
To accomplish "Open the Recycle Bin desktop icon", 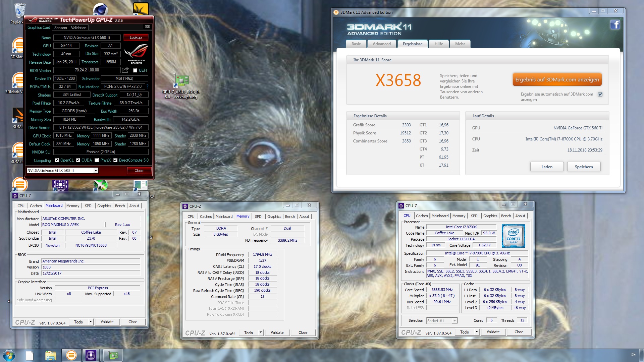I will pyautogui.click(x=19, y=13).
